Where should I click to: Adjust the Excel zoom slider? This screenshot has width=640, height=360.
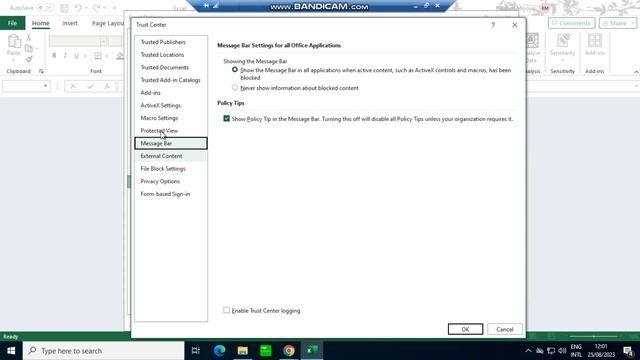coord(593,336)
